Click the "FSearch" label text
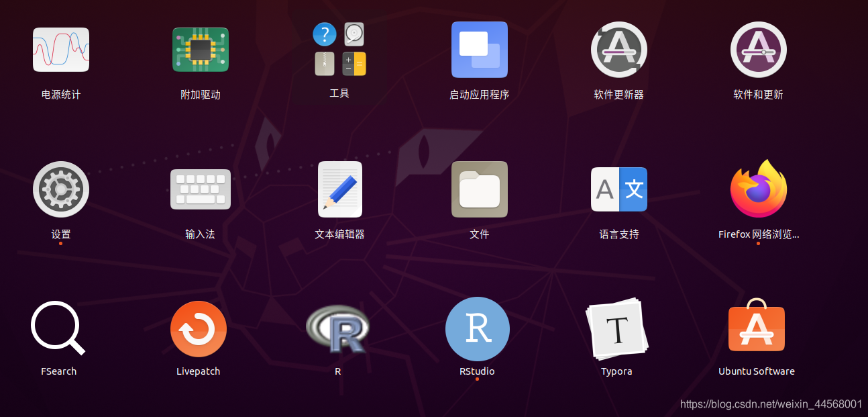The image size is (868, 417). pyautogui.click(x=58, y=371)
